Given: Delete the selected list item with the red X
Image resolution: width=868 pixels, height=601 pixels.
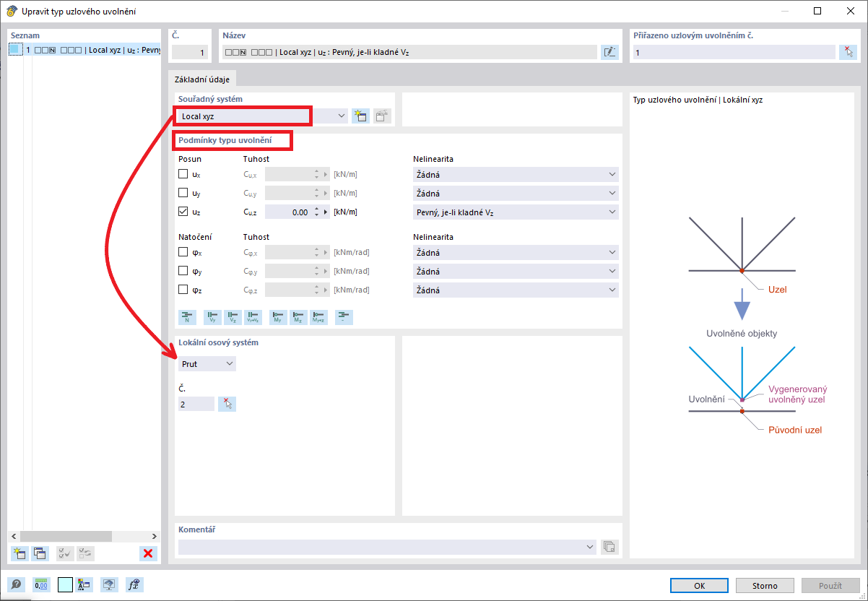Looking at the screenshot, I should coord(148,553).
